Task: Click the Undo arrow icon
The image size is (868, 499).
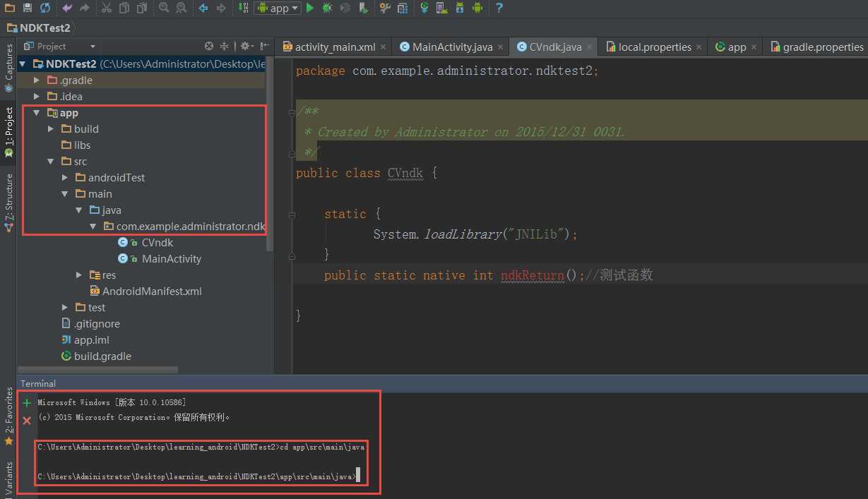Action: 67,8
